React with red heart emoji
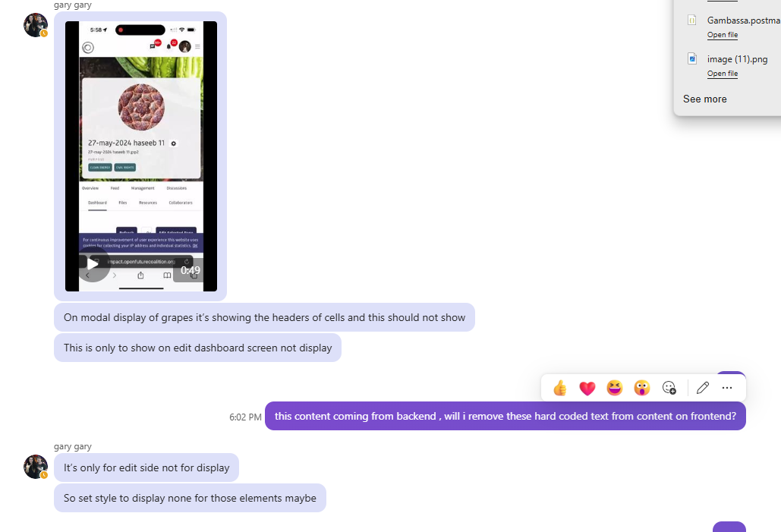The height and width of the screenshot is (532, 781). coord(587,388)
